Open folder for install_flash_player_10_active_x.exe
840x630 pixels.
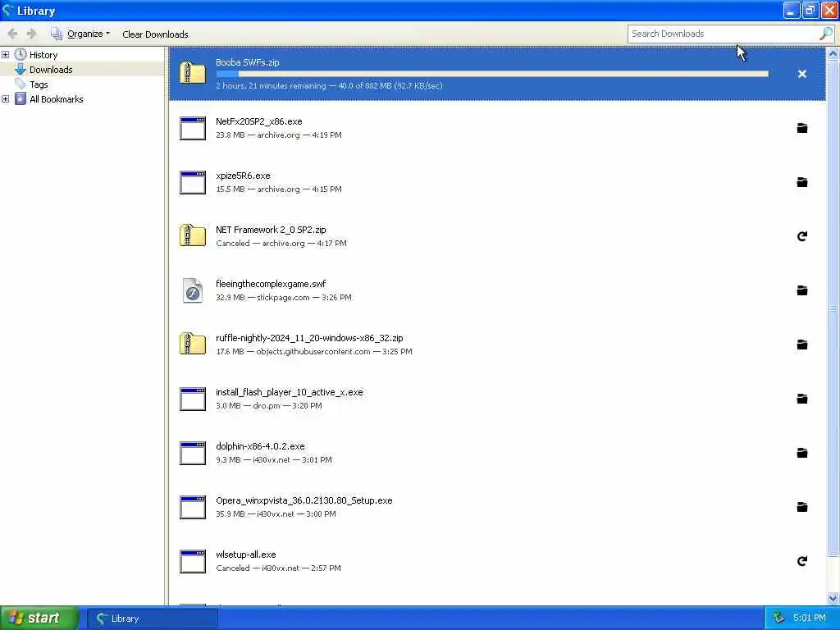[801, 399]
